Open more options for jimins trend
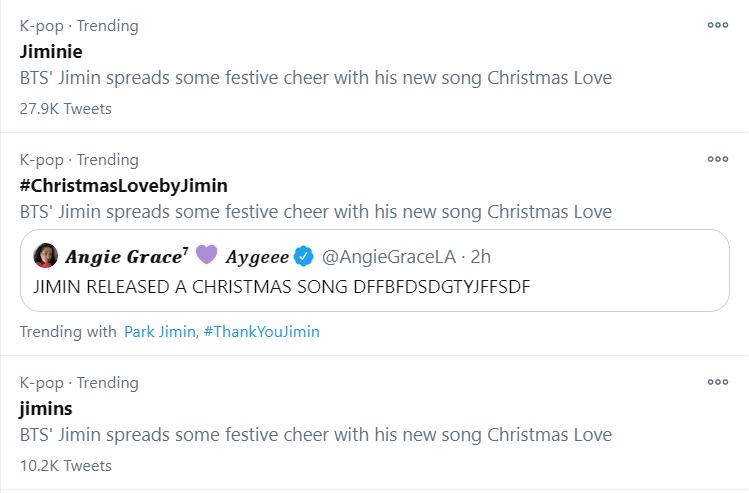 pos(717,382)
